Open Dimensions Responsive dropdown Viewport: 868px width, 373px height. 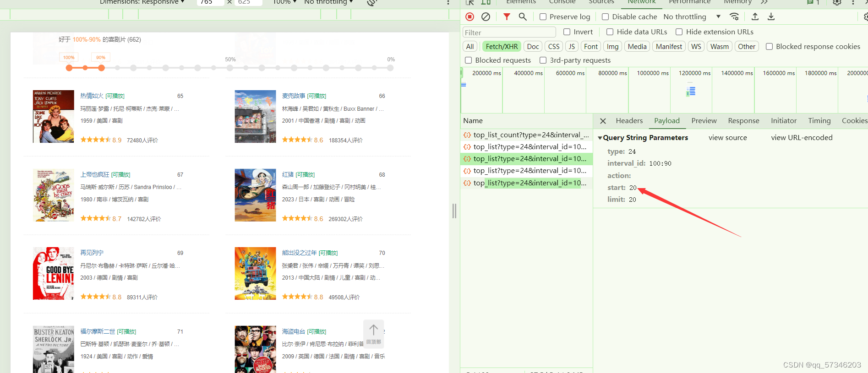pos(142,2)
